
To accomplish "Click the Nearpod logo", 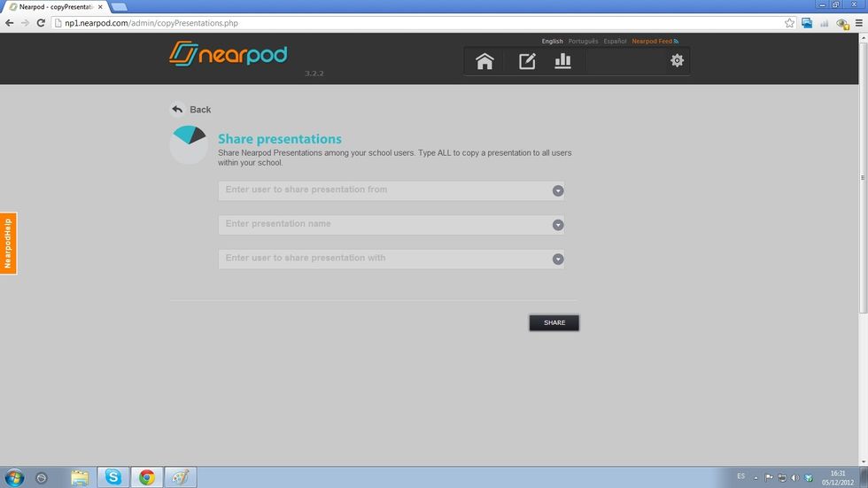I will pyautogui.click(x=228, y=55).
